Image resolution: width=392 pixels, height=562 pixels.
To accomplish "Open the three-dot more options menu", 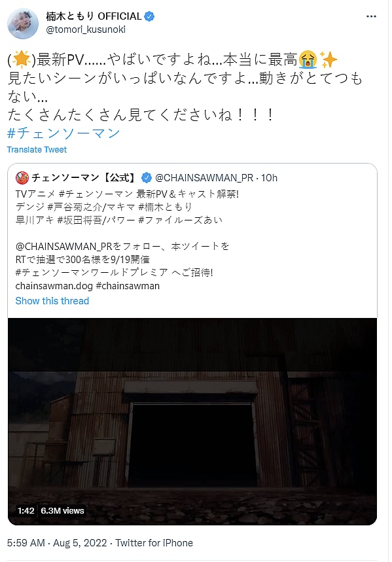I will [x=371, y=16].
